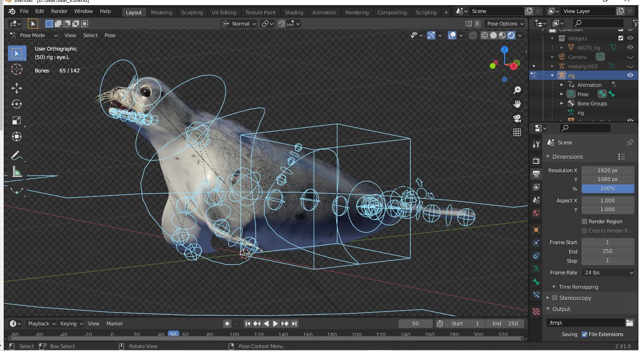Select the Rotate tool in toolbar
Viewport: 644px width, 351px height.
pyautogui.click(x=17, y=104)
